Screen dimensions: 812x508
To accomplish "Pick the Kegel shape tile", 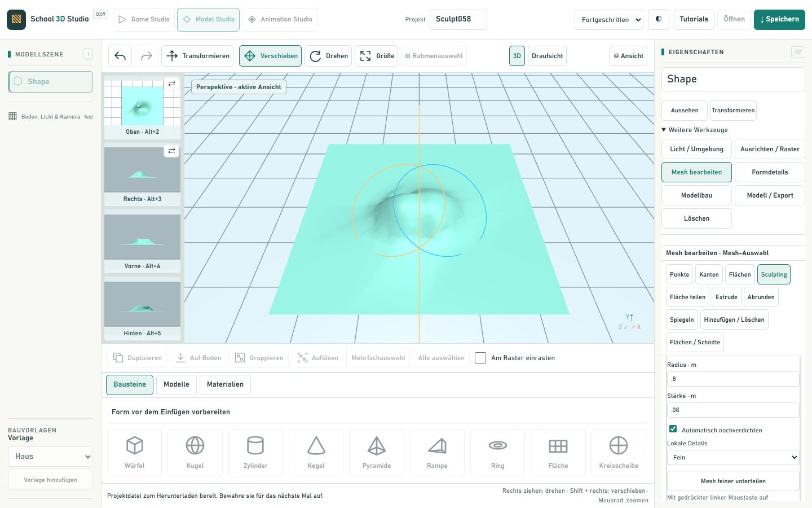I will 316,453.
